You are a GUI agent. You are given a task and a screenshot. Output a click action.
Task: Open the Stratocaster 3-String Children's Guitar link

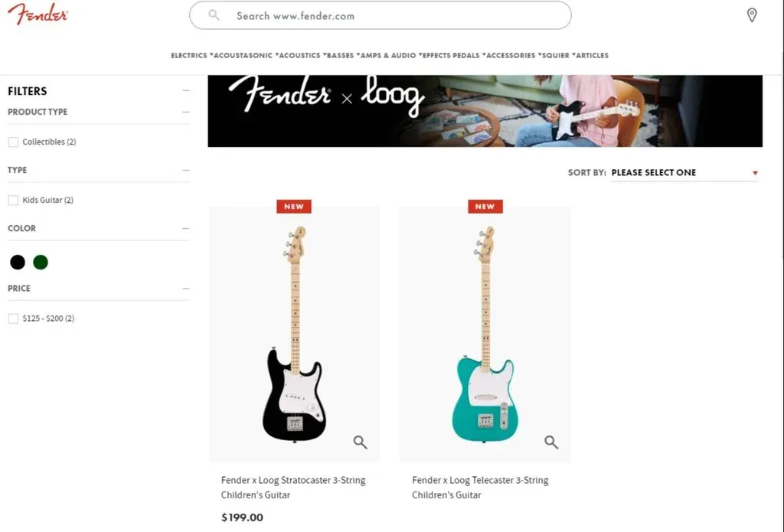coord(293,488)
